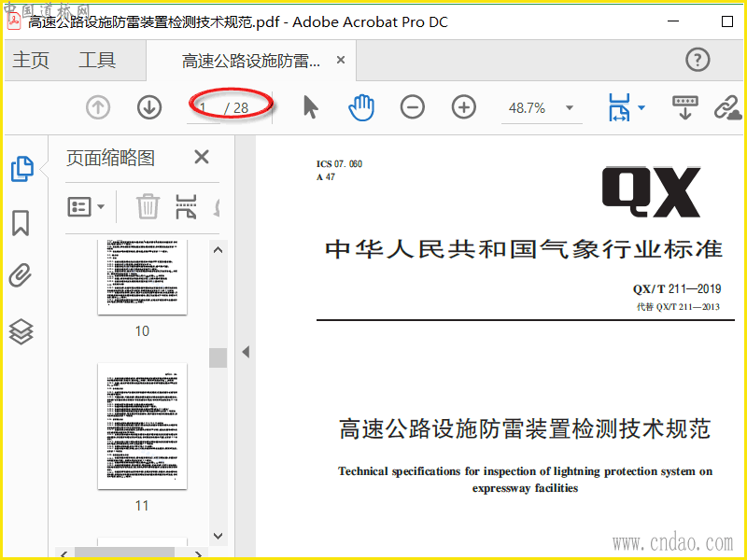Switch to the 工具 tab
This screenshot has height=560, width=747.
click(x=97, y=61)
